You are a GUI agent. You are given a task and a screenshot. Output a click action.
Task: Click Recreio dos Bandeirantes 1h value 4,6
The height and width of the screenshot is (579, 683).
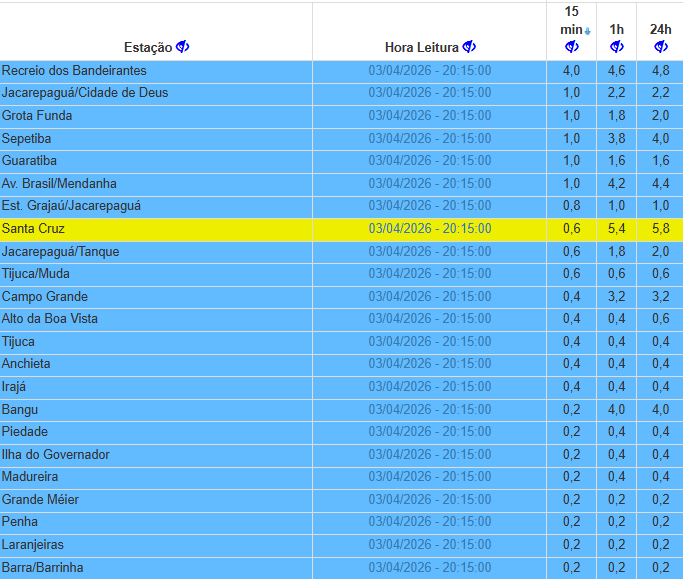pos(616,71)
